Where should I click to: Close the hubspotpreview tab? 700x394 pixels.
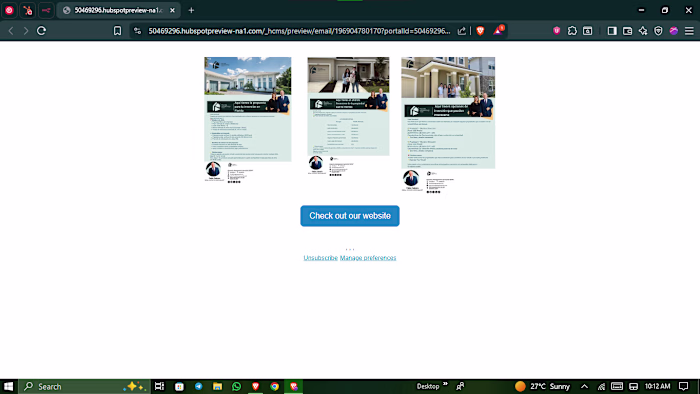172,10
